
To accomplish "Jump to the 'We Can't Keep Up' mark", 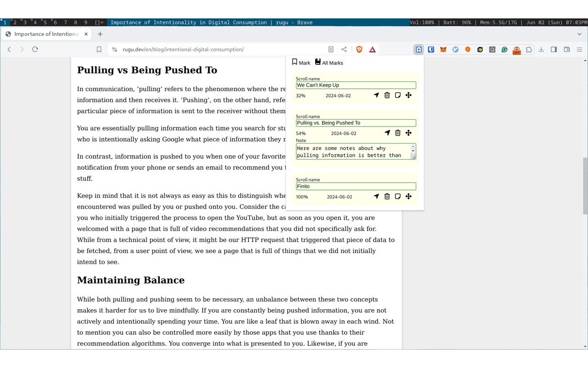I will click(x=376, y=95).
